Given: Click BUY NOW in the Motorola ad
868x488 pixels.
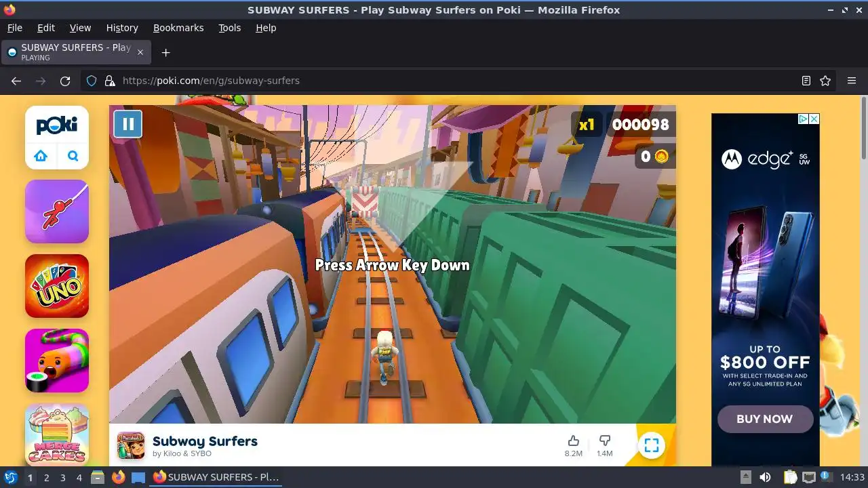Looking at the screenshot, I should pos(765,419).
